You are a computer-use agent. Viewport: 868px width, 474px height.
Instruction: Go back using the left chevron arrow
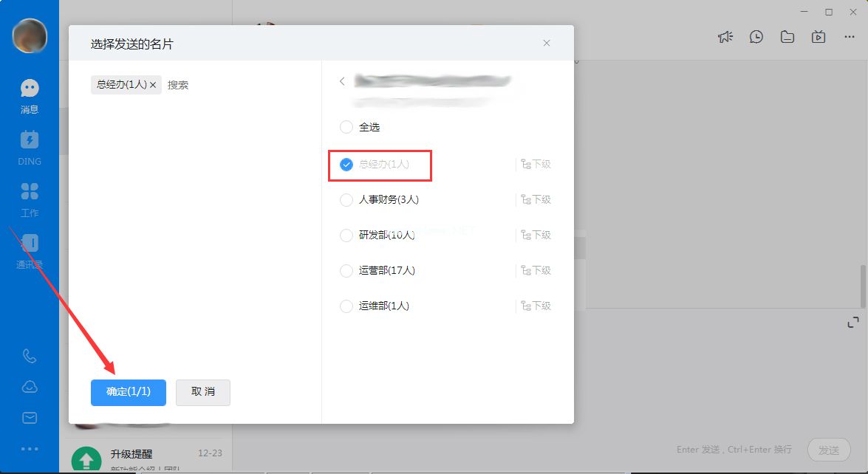pos(342,81)
